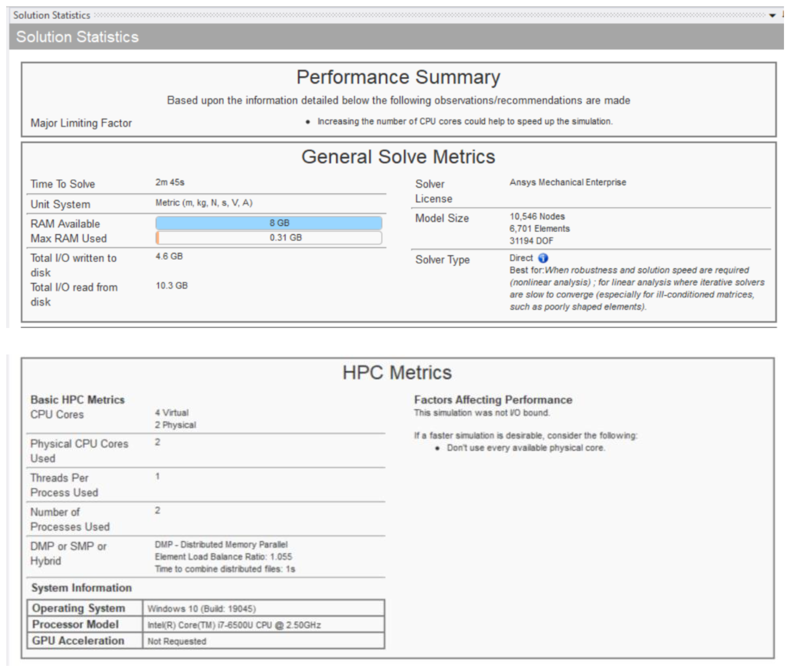The image size is (792, 672).
Task: Click the Solution Statistics pane title tab
Action: pos(51,15)
